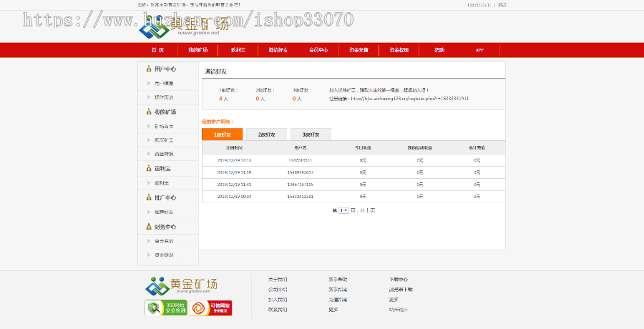Screen dimensions: 644x329
Task: Click the 黄金矿场 logo in the footer
Action: (x=181, y=286)
